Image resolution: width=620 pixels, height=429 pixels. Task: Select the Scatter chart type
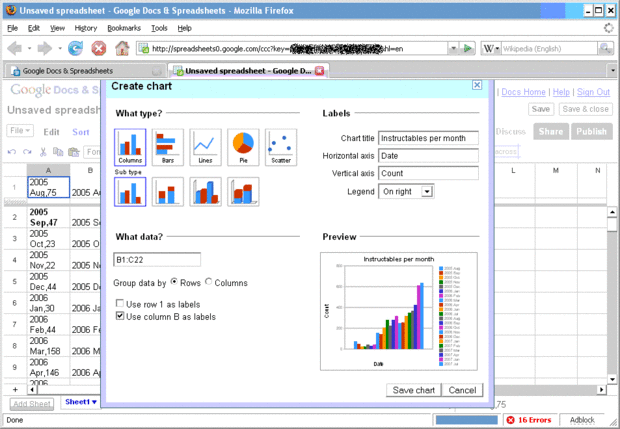click(x=281, y=147)
